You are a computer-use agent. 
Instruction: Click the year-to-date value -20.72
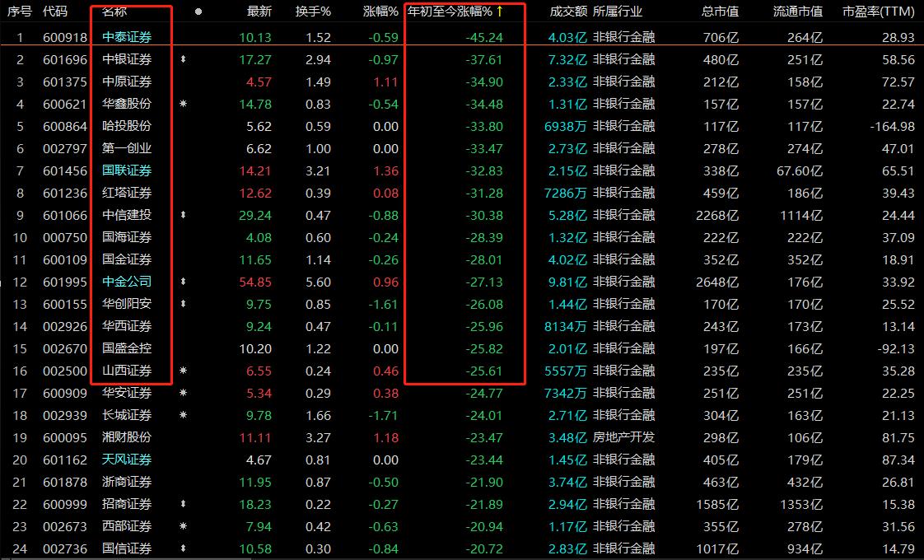tap(484, 548)
